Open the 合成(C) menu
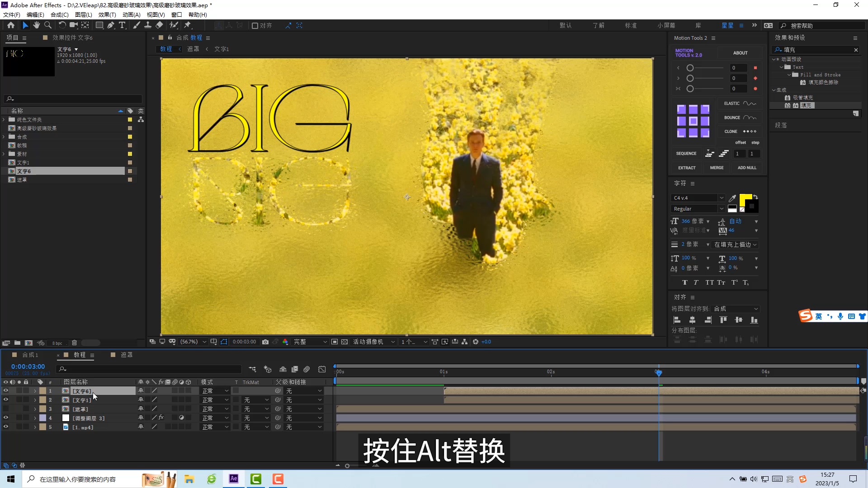This screenshot has width=868, height=488. pos(59,14)
